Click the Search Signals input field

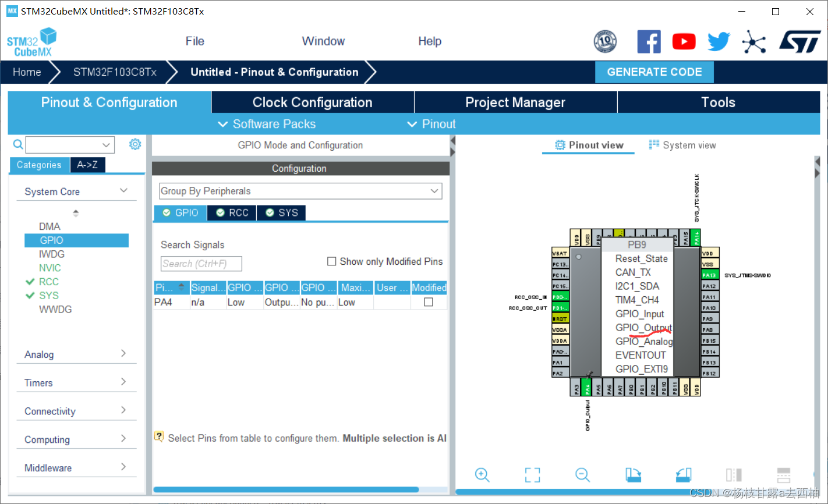click(201, 264)
